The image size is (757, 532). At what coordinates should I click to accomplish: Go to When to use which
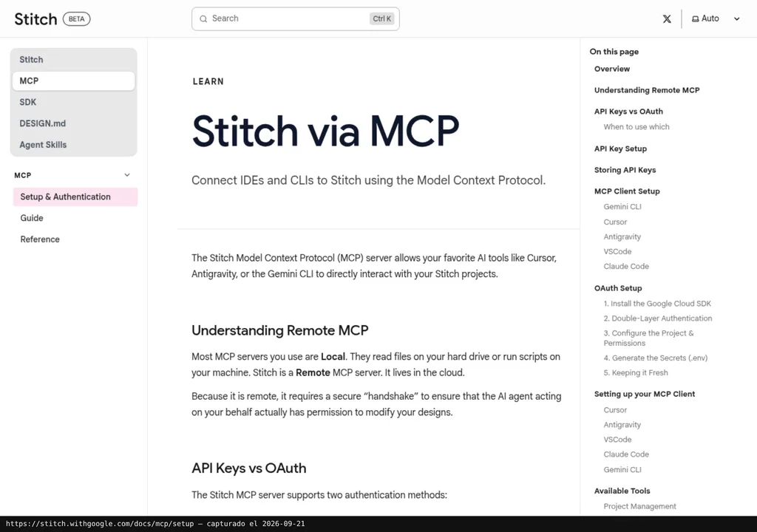point(637,126)
